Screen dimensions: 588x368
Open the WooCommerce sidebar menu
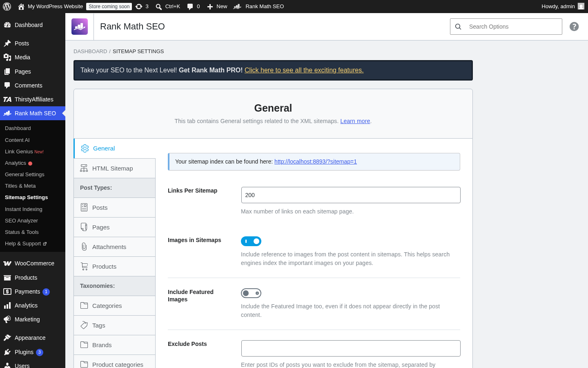tap(33, 263)
